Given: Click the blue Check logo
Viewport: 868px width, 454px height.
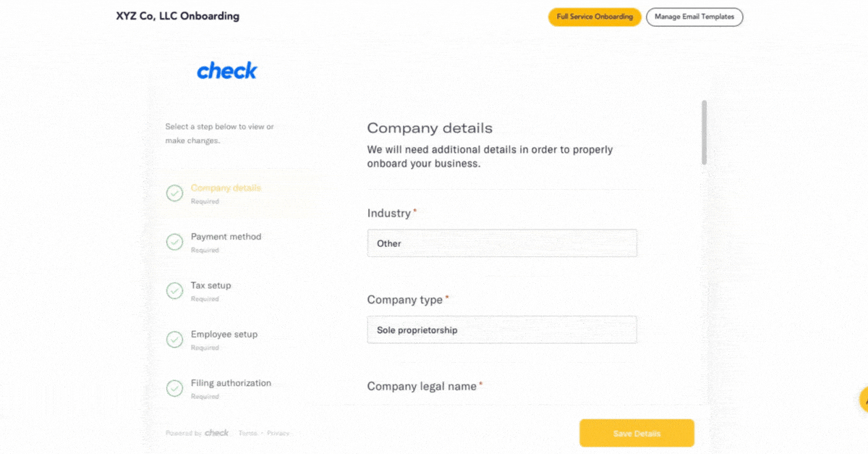Looking at the screenshot, I should tap(226, 71).
